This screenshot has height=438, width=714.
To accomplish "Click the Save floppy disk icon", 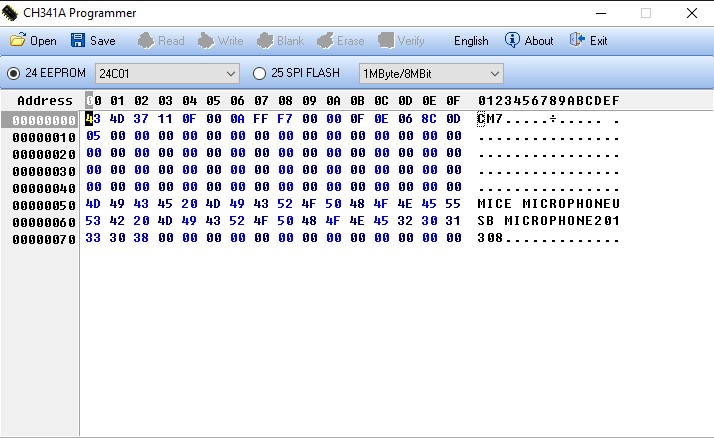I will click(x=78, y=41).
